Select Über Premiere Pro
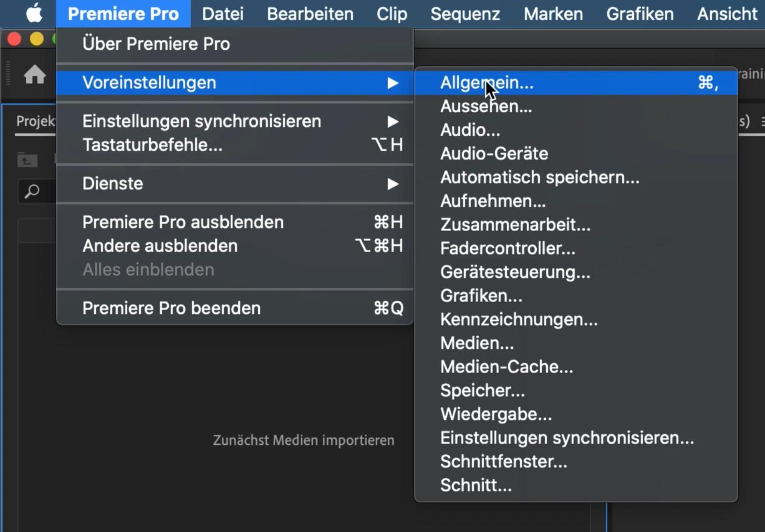Screen dimensions: 765x532 [x=156, y=44]
